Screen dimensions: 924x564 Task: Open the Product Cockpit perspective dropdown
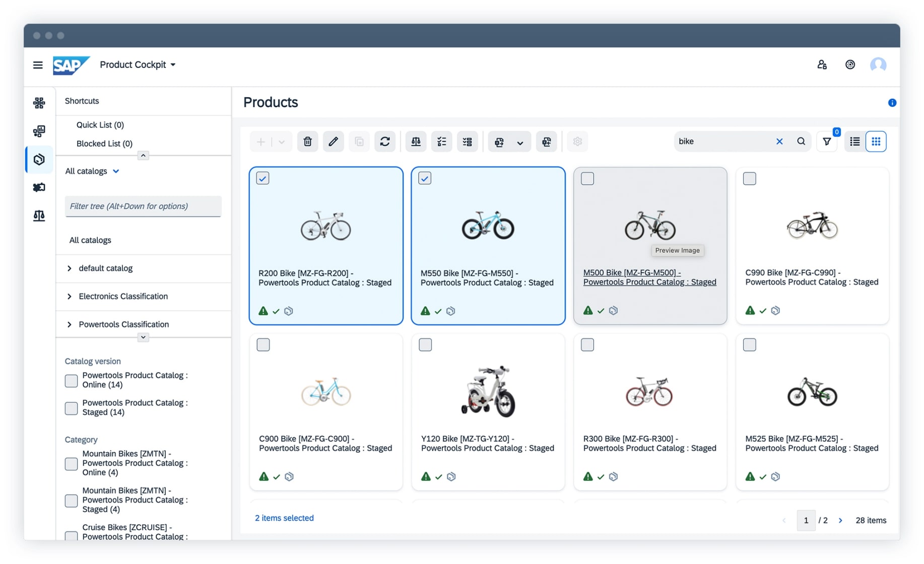[x=138, y=64]
